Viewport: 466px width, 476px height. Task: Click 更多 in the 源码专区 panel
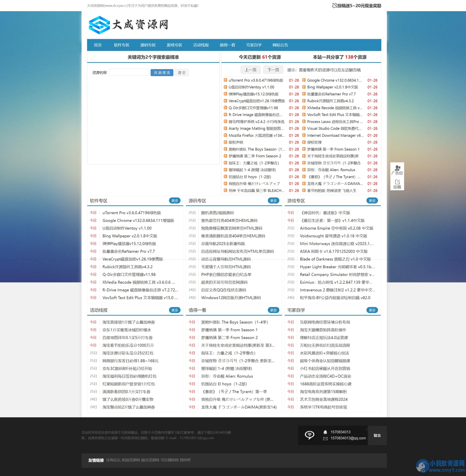273,201
